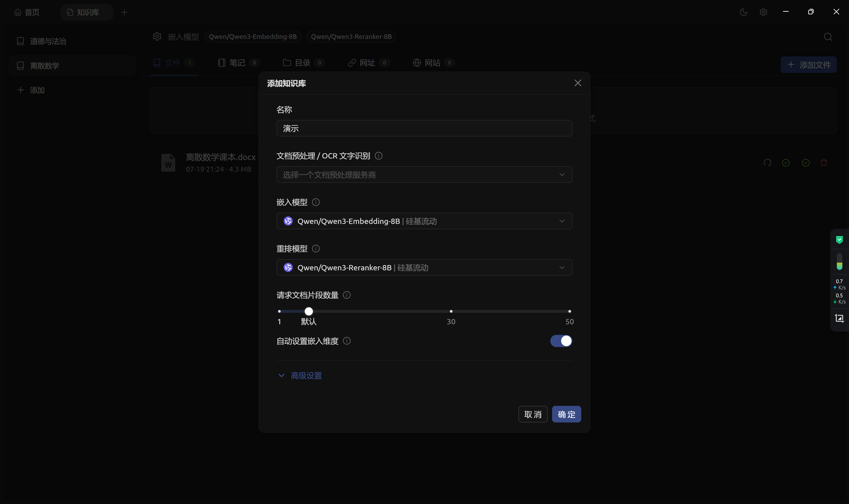849x504 pixels.
Task: Click the refresh icon for 离散数学课本.docx
Action: pyautogui.click(x=768, y=163)
